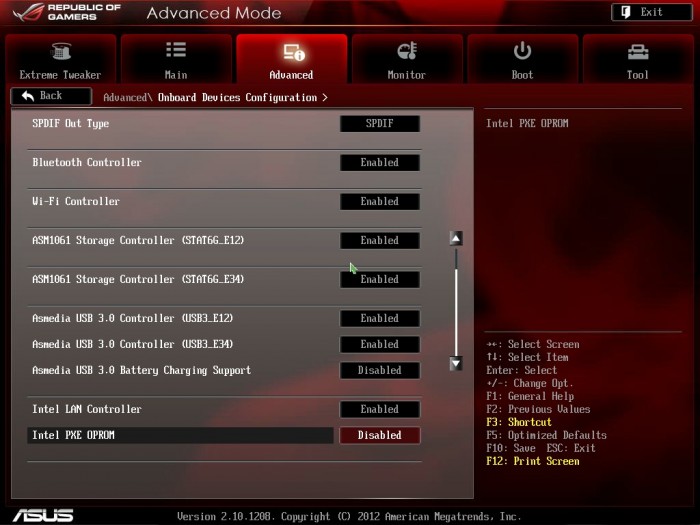The image size is (700, 525).
Task: Click the Exit button text
Action: [x=651, y=12]
